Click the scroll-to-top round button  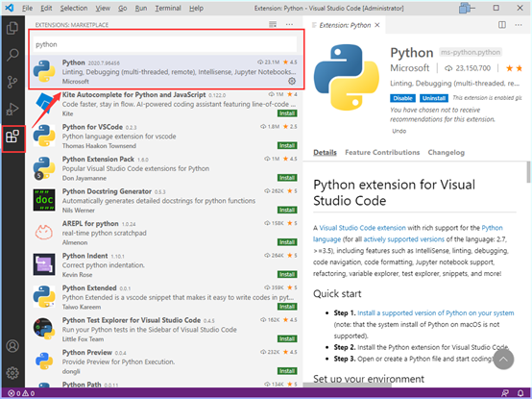(x=503, y=360)
